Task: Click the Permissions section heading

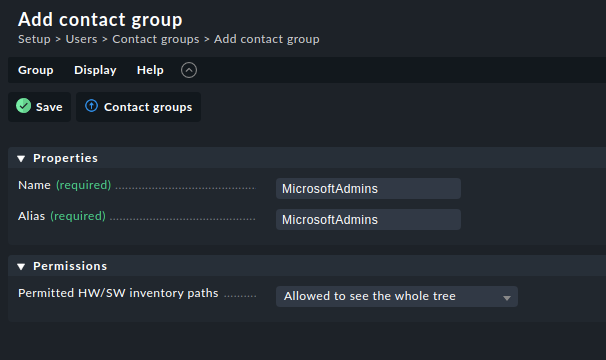Action: pos(70,266)
